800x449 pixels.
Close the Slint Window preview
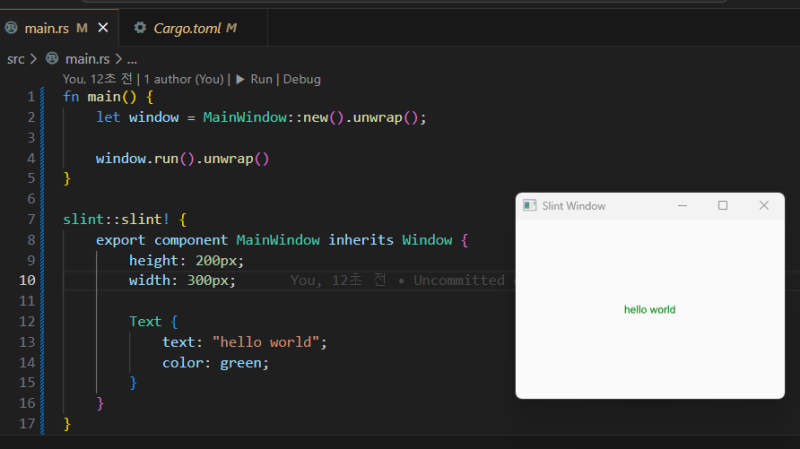point(764,205)
